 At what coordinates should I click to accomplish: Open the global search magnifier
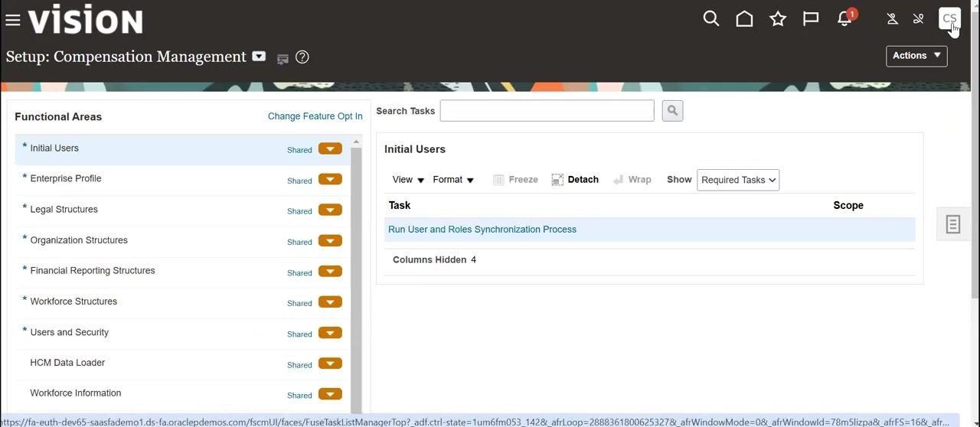(x=711, y=18)
